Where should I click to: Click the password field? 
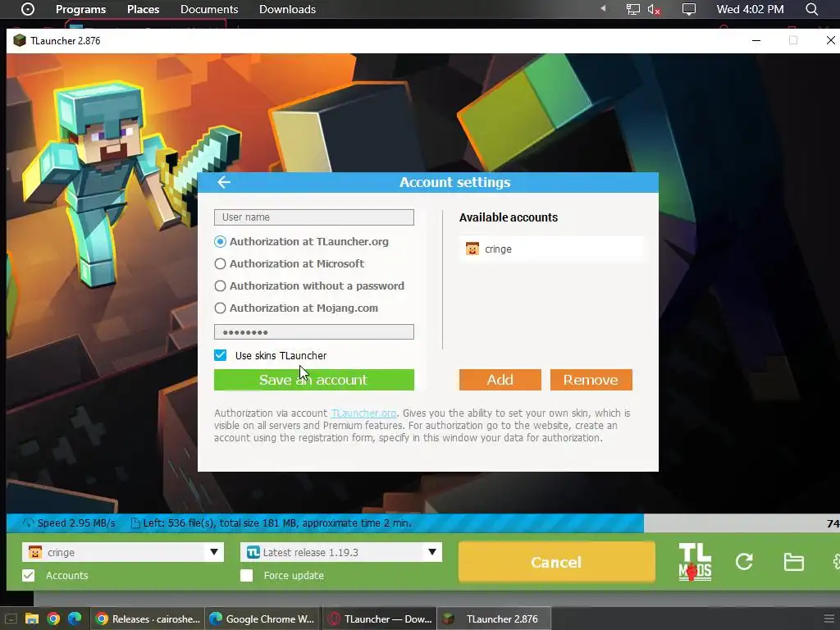tap(314, 331)
